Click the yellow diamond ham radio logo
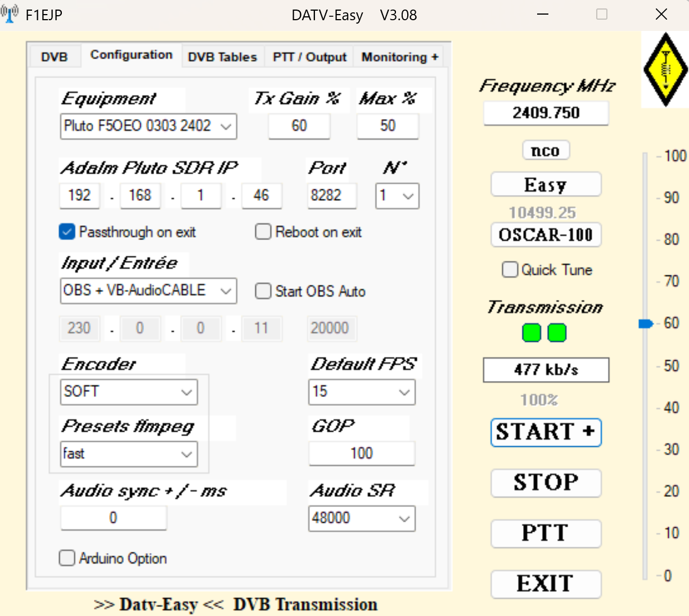The width and height of the screenshot is (689, 616). pos(665,70)
